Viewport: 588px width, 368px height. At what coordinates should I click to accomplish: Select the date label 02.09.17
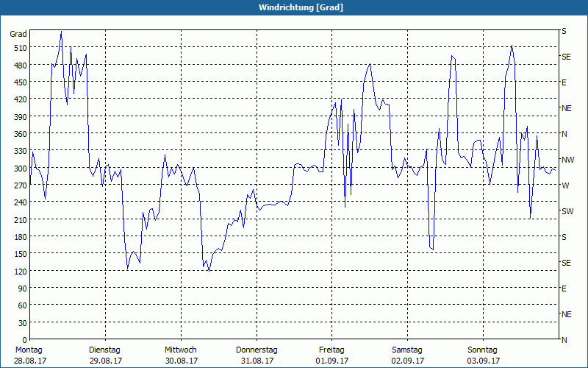408,361
